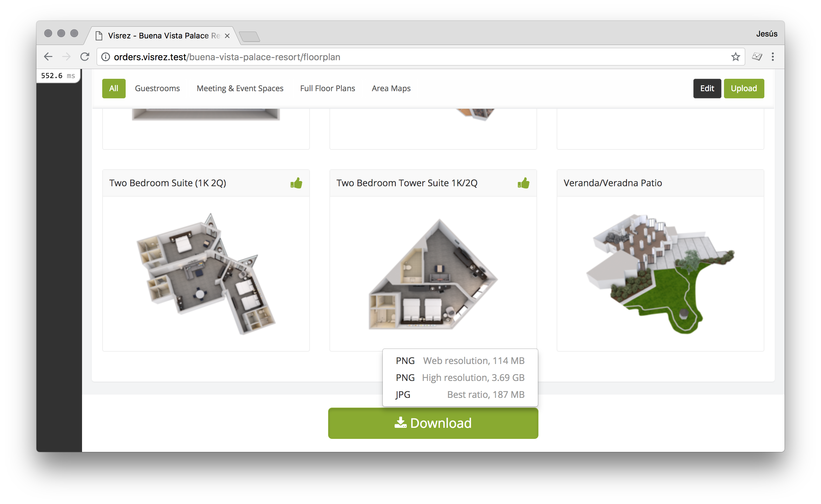Click the 552.6 ms debug timer badge

pos(58,76)
